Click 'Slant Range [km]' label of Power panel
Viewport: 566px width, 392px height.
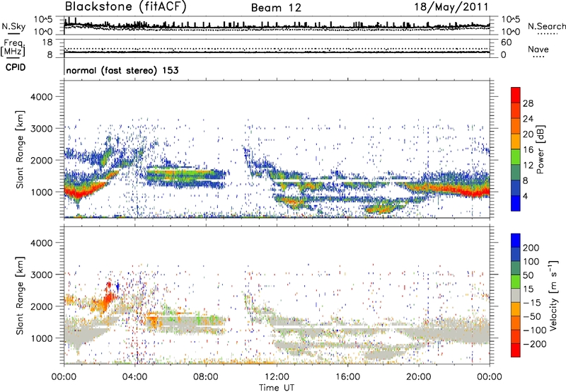20,149
